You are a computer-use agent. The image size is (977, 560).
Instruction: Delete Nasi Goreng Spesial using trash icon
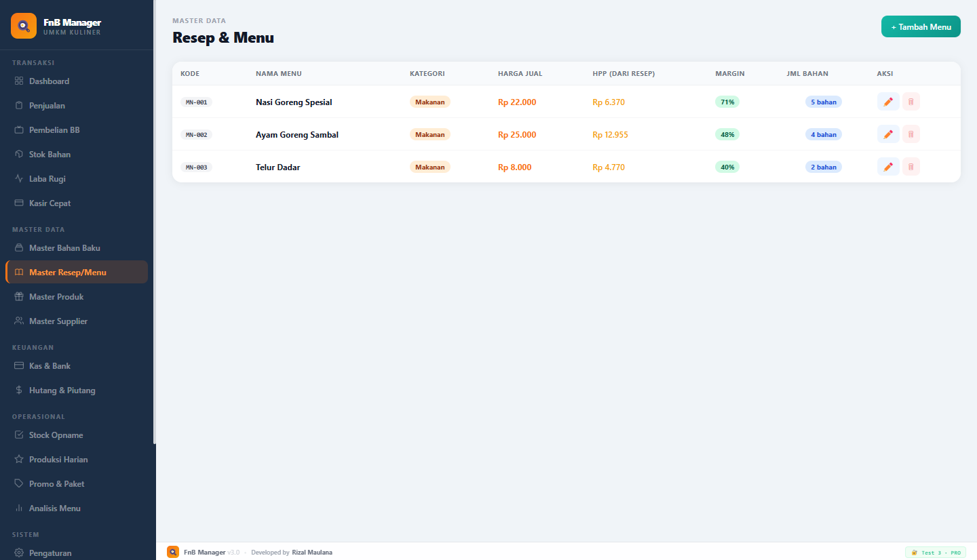click(911, 102)
